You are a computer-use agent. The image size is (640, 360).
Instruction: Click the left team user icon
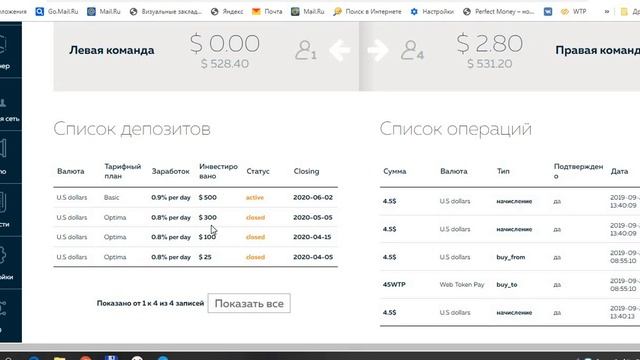(305, 50)
